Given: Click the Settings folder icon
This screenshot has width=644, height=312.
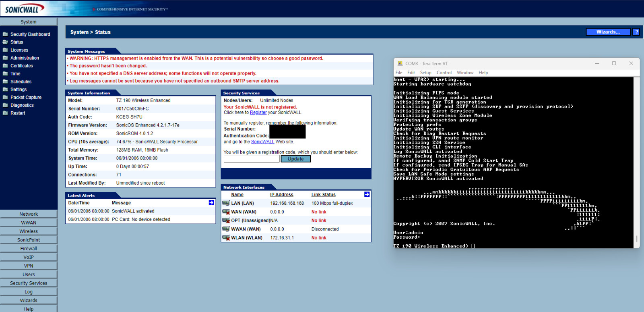Looking at the screenshot, I should [5, 89].
